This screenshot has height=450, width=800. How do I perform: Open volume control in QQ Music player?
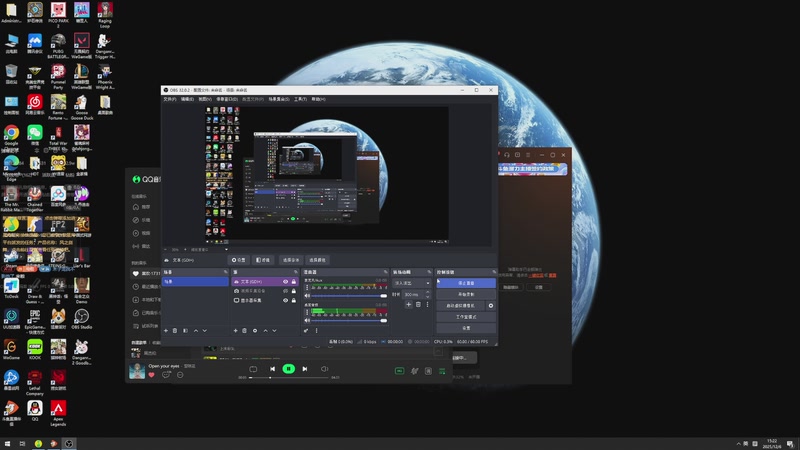[324, 369]
